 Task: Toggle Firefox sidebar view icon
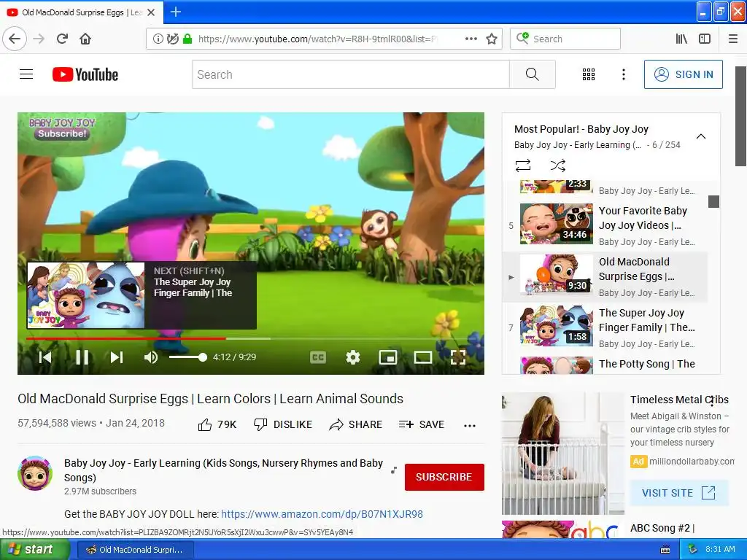coord(705,39)
